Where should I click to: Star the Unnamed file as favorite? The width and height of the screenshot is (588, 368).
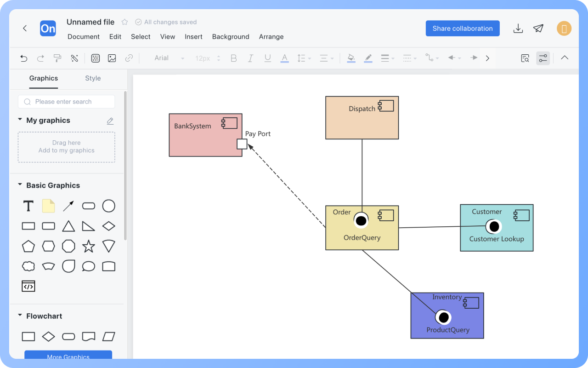(124, 22)
